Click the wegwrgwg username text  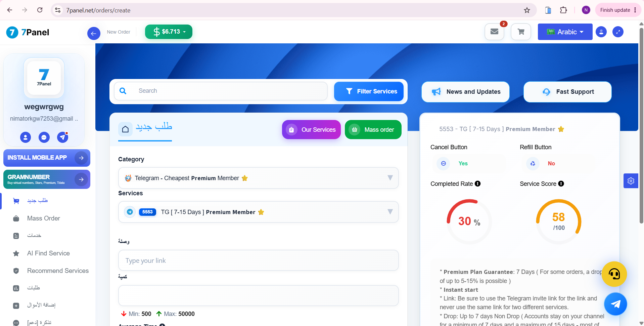click(44, 107)
